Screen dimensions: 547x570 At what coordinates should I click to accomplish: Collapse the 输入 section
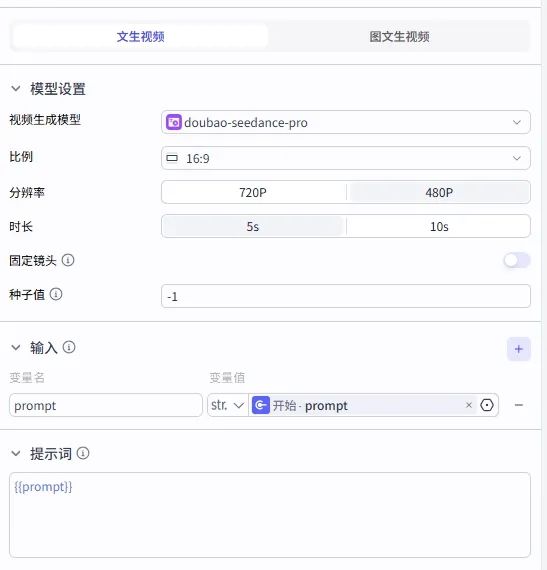tap(16, 348)
